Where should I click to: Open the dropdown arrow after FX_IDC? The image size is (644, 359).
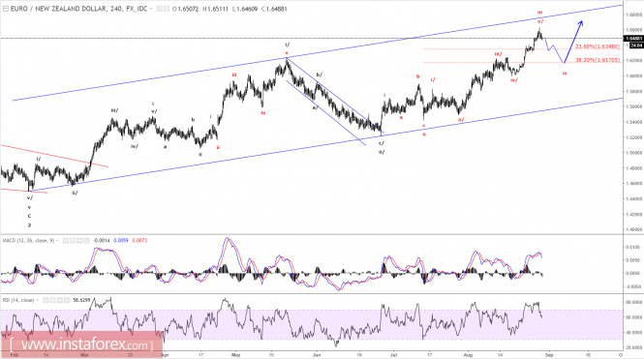[x=151, y=9]
